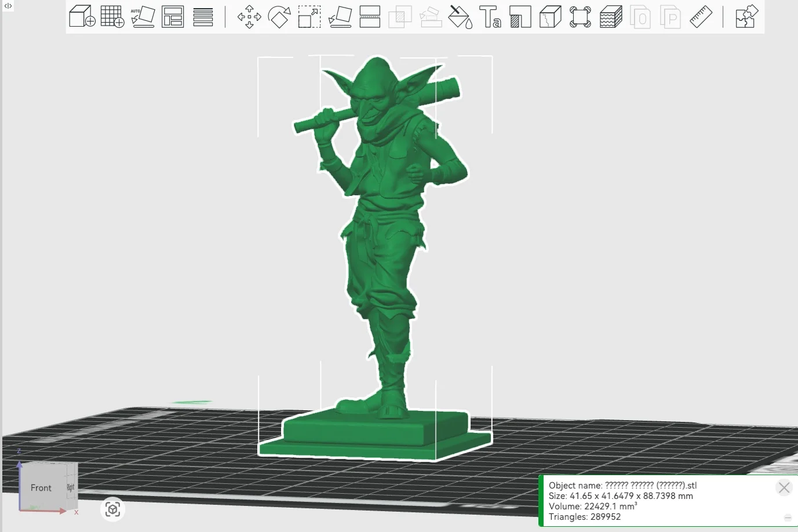Click the Front face of view cube
Image resolution: width=798 pixels, height=532 pixels.
[41, 488]
